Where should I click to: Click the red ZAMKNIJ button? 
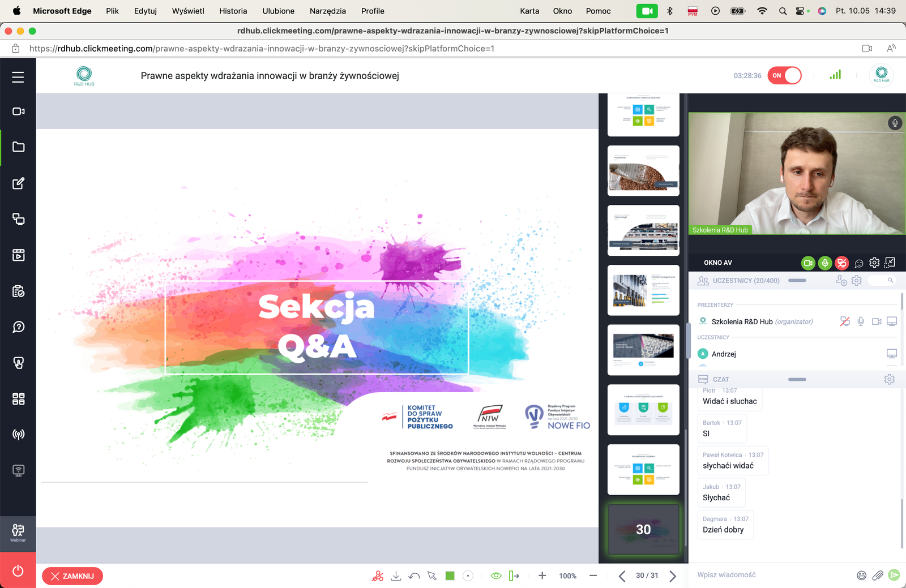coord(72,576)
